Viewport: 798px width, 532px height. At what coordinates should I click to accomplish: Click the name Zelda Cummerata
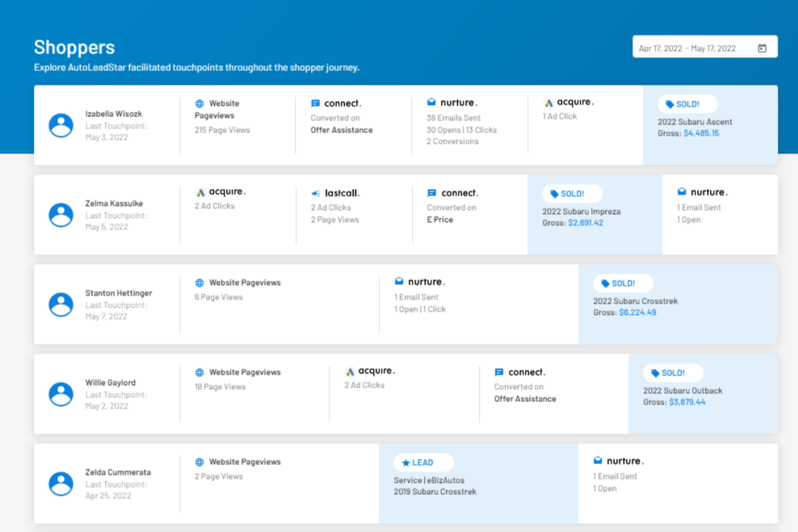click(x=118, y=472)
